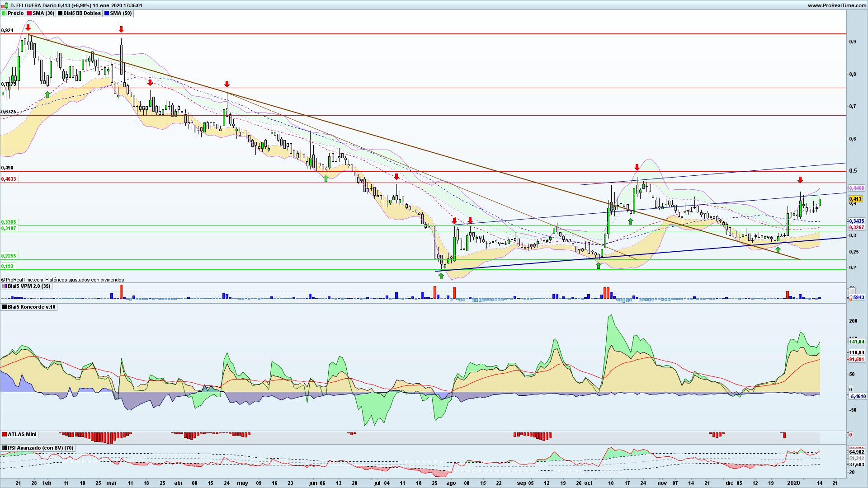Click the 37,583 RSI value tag
This screenshot has width=868, height=488.
pos(857,465)
